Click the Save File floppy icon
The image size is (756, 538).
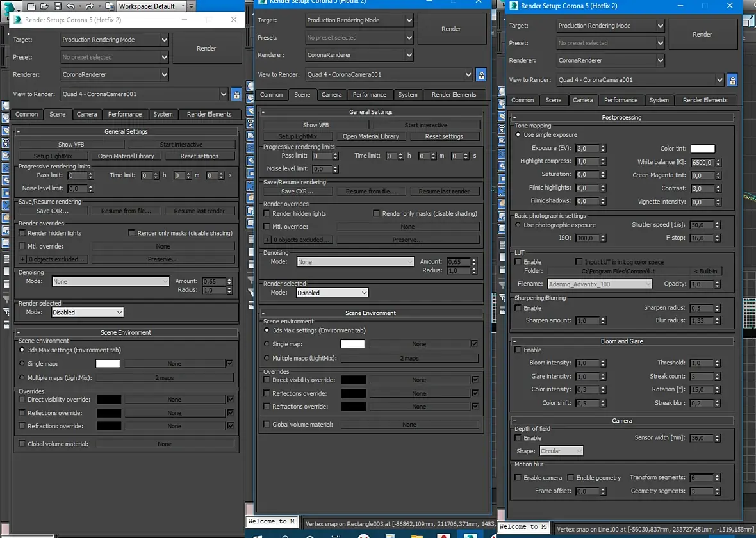coord(58,6)
